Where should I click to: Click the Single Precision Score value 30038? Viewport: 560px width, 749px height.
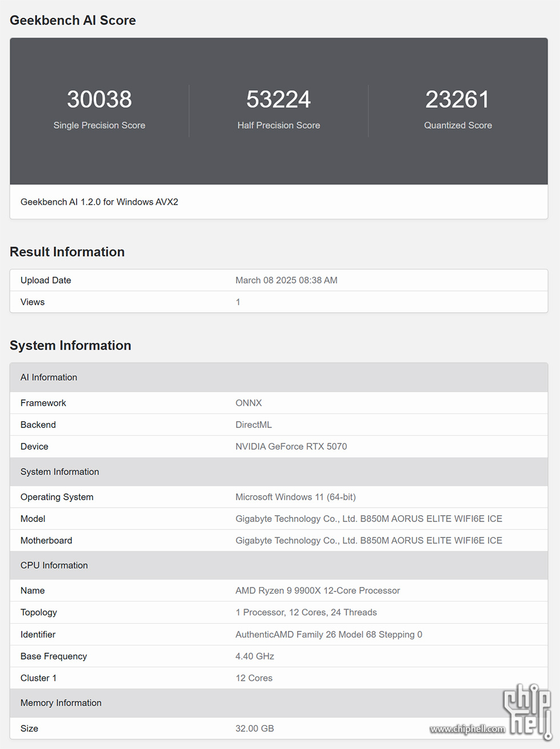[99, 99]
